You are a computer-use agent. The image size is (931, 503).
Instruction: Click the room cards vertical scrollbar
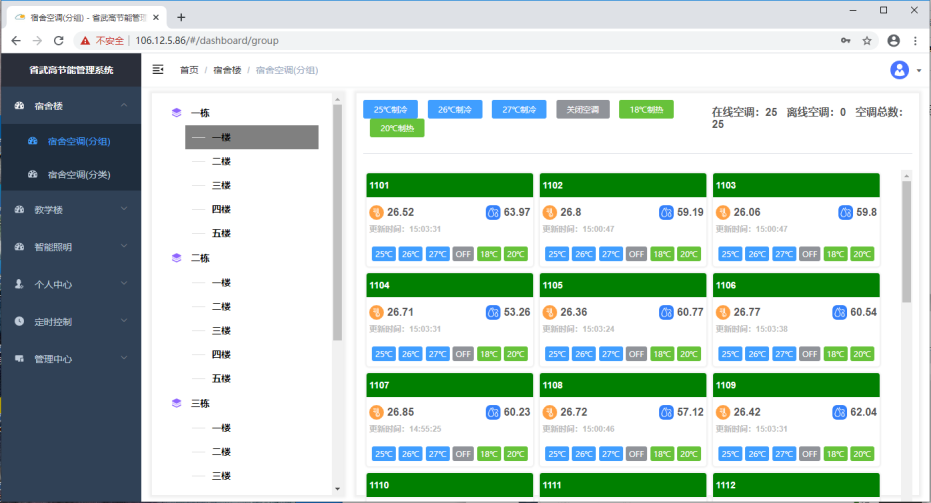coord(906,242)
